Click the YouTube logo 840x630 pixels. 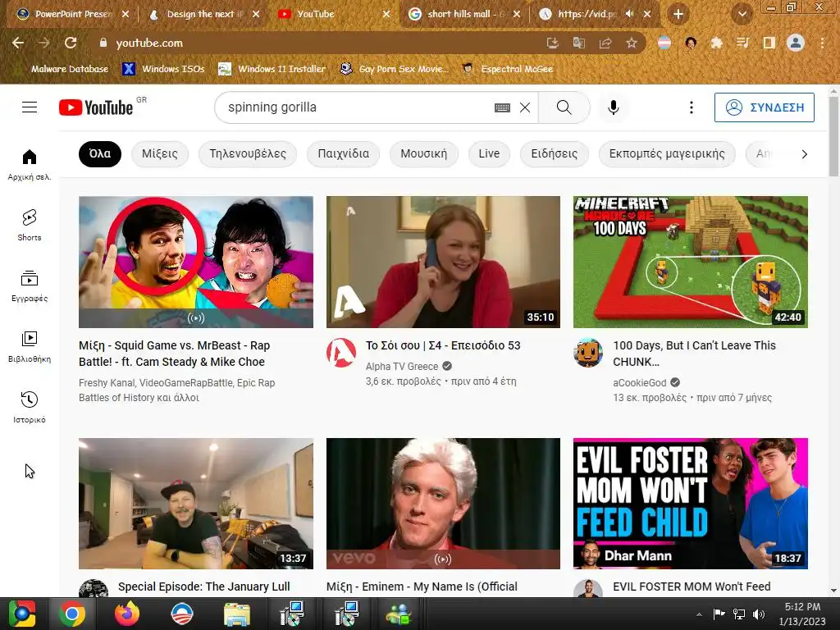[x=96, y=107]
